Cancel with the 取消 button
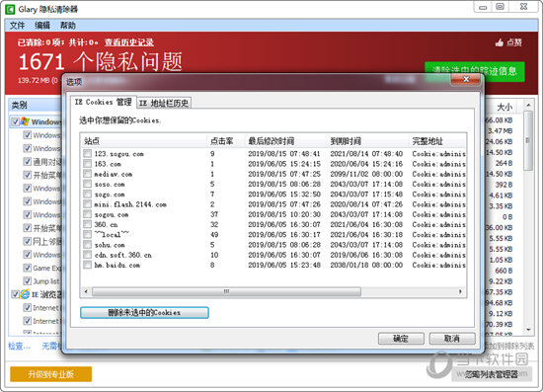The height and width of the screenshot is (392, 543). click(452, 339)
